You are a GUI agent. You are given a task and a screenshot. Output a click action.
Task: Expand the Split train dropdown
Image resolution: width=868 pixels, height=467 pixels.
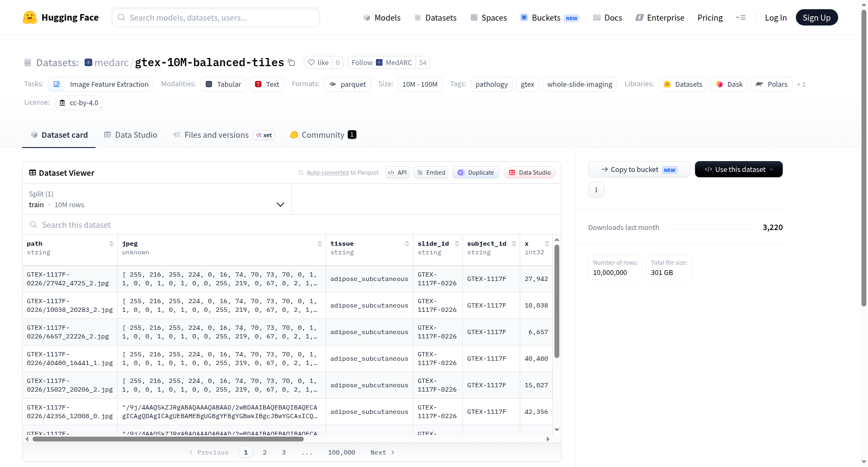157,199
